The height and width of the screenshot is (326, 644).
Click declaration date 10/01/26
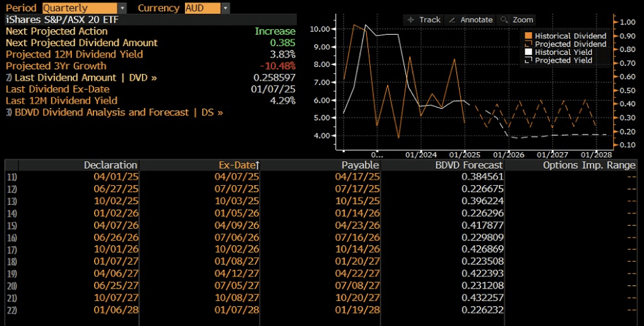116,250
